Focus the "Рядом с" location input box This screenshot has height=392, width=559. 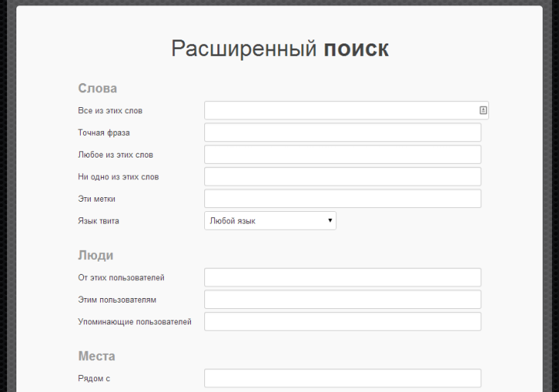tap(342, 378)
